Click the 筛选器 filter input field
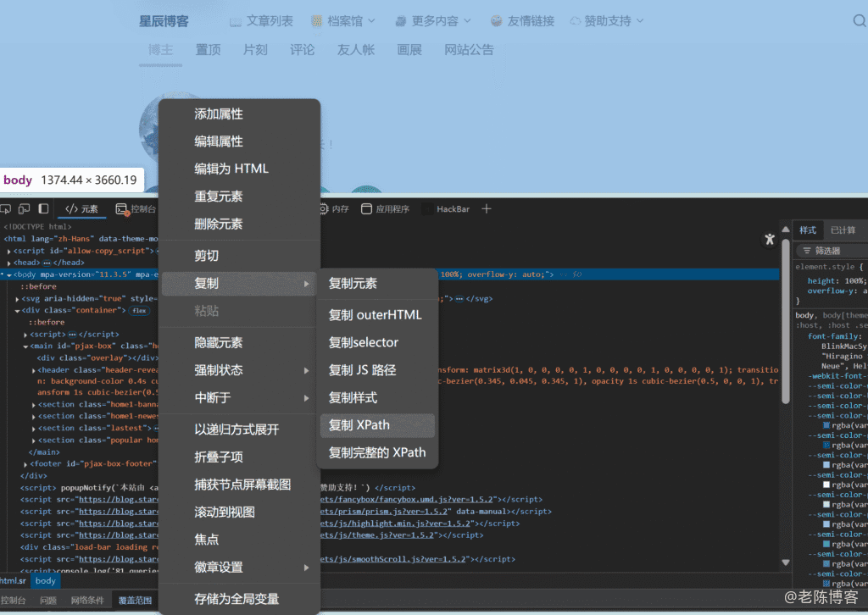 [x=833, y=251]
